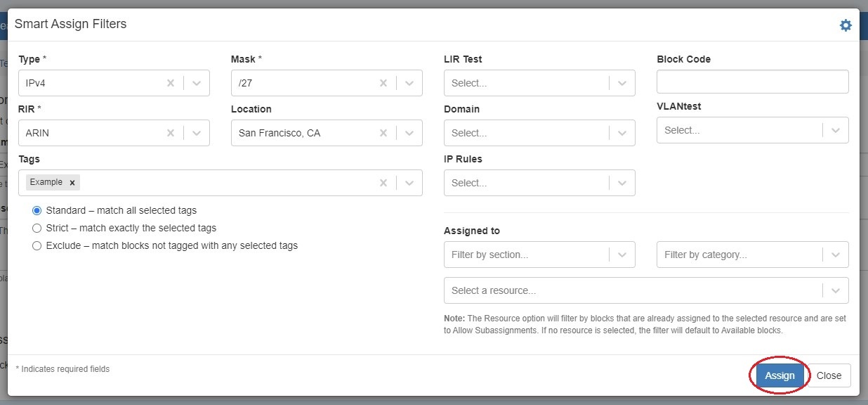Click the Block Code input field
868x405 pixels.
coord(752,82)
